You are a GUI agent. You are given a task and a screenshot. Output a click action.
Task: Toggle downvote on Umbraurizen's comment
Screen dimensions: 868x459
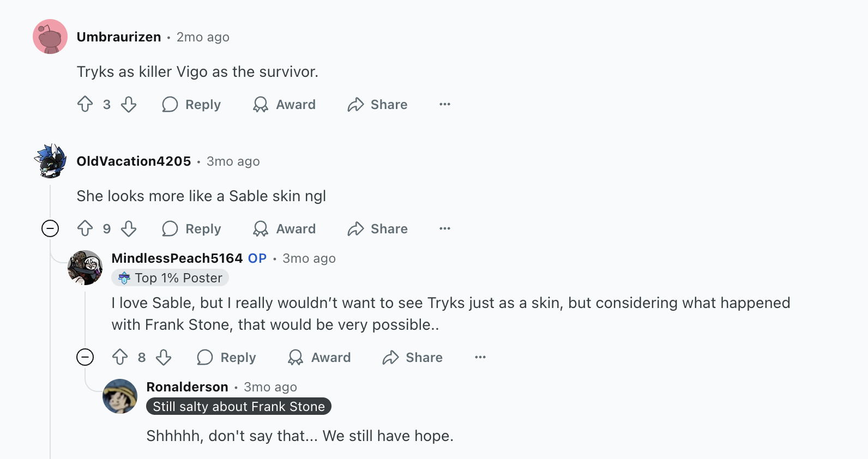(128, 104)
